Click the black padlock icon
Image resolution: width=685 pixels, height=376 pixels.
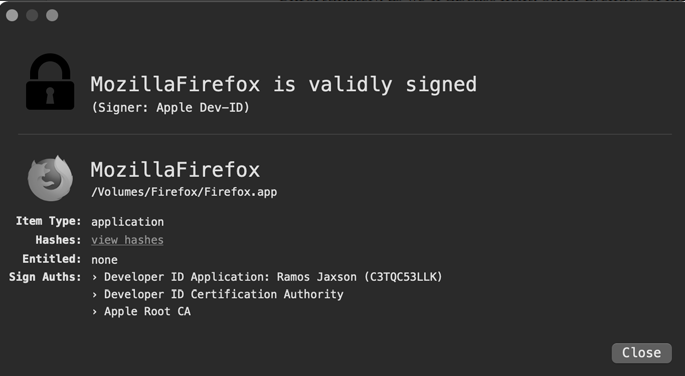click(x=50, y=82)
